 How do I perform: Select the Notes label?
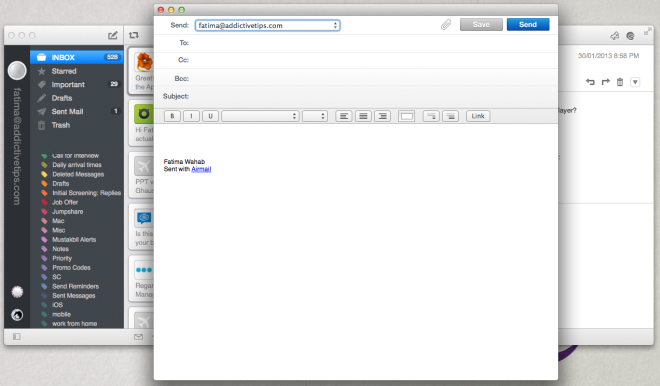[x=60, y=249]
